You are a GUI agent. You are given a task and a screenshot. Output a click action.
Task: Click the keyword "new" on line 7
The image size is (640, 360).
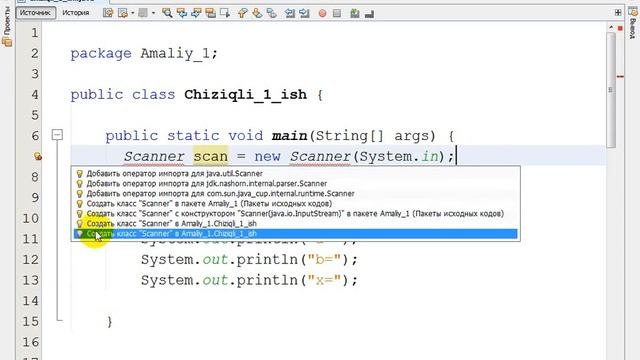pos(267,156)
